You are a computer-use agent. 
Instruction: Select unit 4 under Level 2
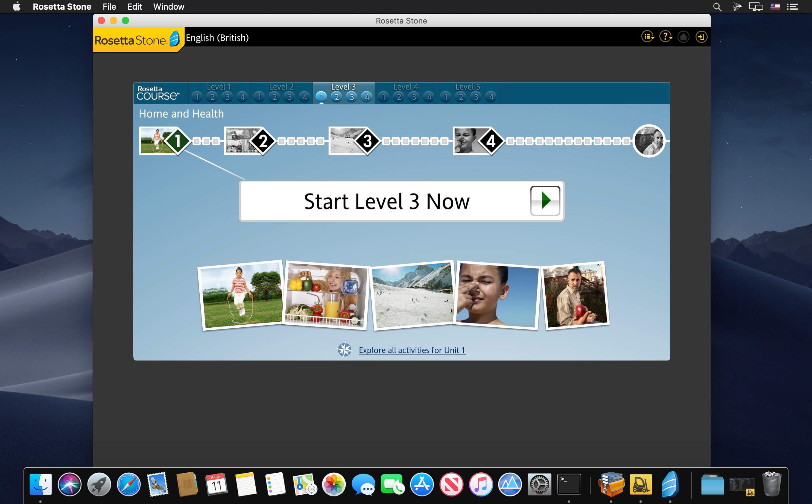[x=305, y=97]
